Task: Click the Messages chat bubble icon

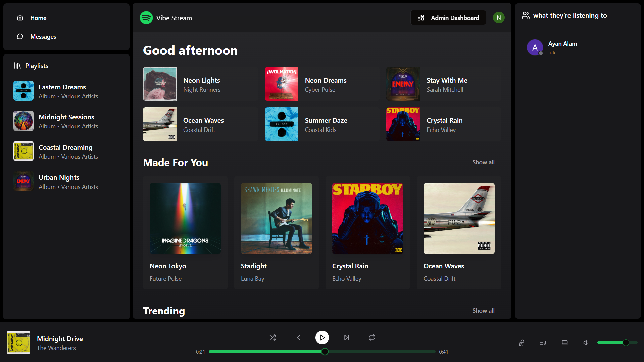Action: (20, 36)
